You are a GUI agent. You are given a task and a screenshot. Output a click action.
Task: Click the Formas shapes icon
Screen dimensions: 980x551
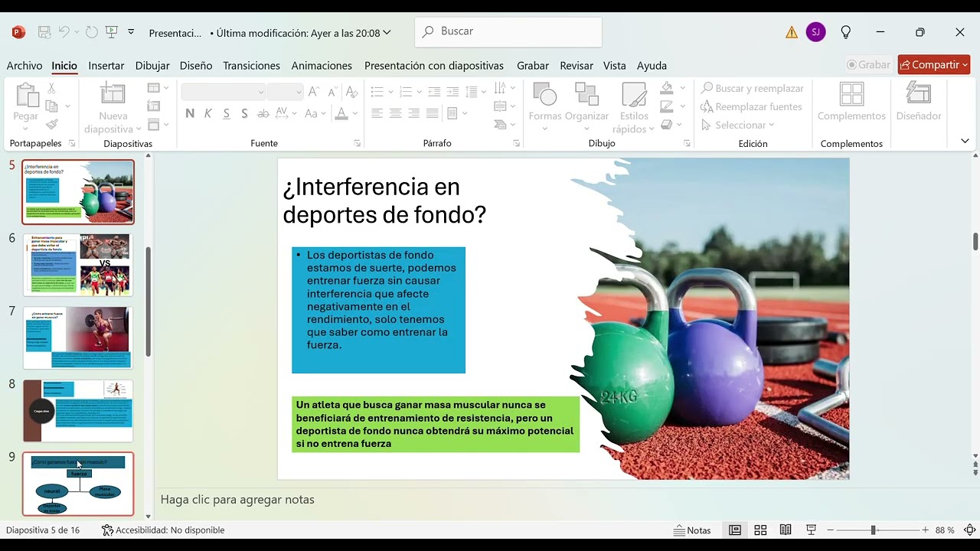[x=544, y=94]
